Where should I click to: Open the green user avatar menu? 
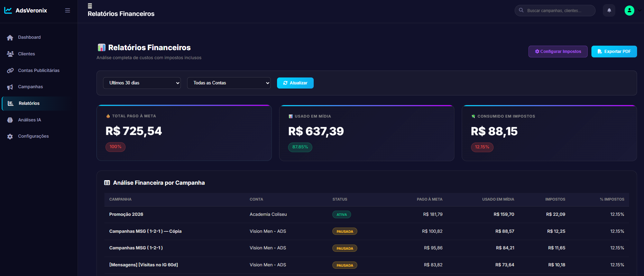pos(629,10)
